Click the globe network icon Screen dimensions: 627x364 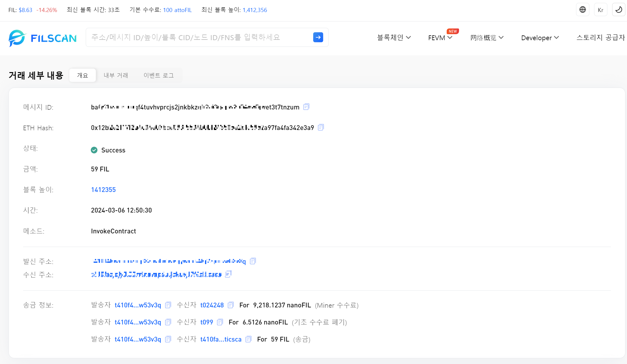pos(582,10)
